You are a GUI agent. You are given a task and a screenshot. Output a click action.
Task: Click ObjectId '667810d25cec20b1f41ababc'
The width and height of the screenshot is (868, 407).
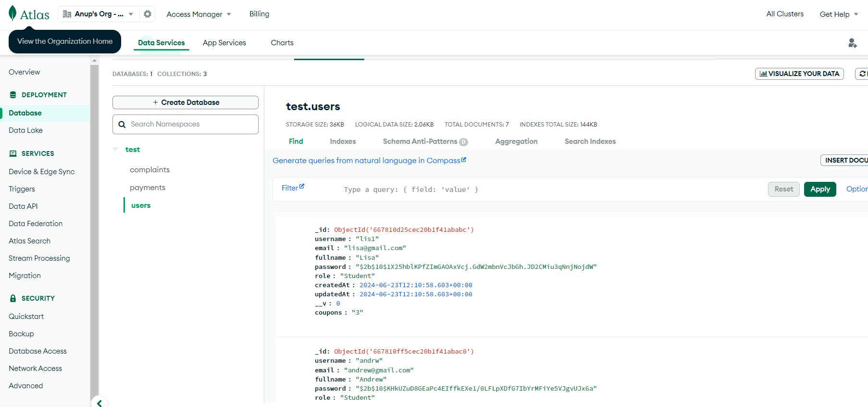pyautogui.click(x=404, y=230)
